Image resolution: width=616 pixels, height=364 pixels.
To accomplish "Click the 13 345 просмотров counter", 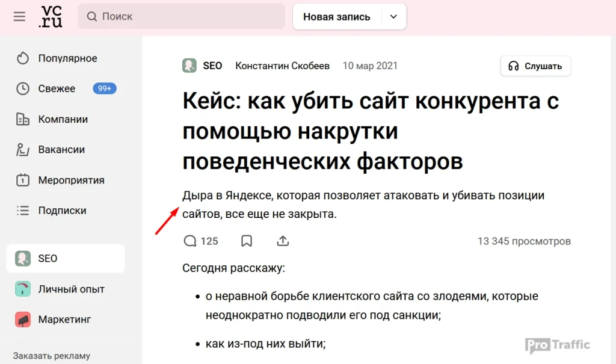I will pyautogui.click(x=524, y=241).
